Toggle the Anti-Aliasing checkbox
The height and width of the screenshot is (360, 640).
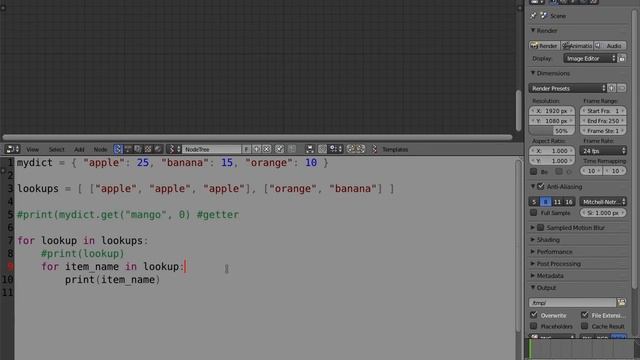pyautogui.click(x=541, y=187)
